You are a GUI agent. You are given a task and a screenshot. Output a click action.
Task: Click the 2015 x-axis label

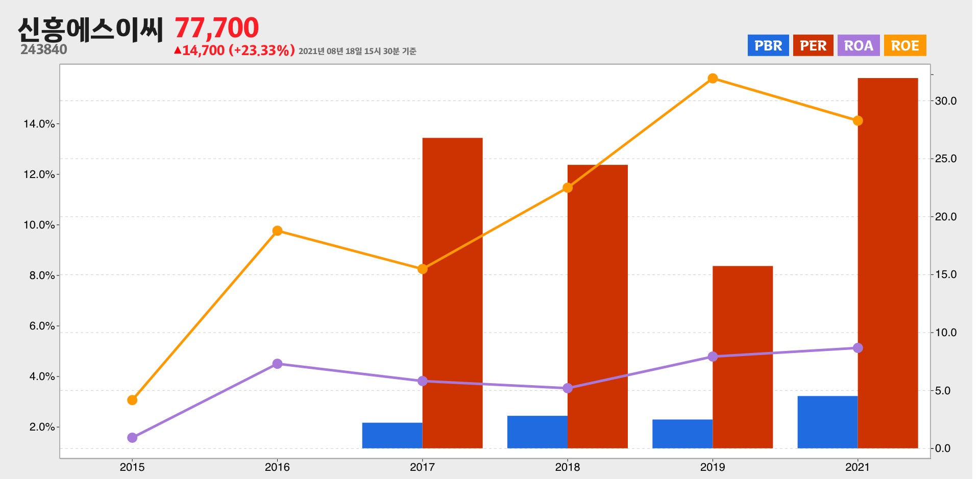point(132,467)
